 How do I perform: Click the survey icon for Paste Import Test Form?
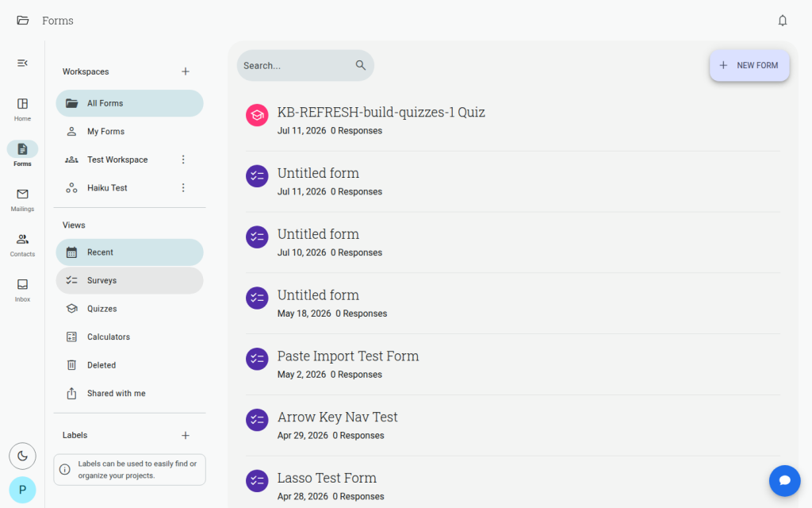click(257, 359)
